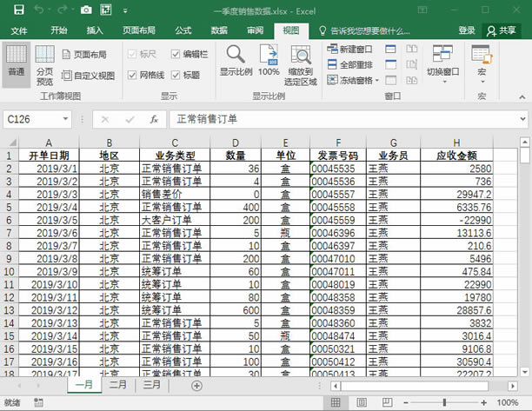
Task: Switch to sheet tab 二月
Action: click(117, 385)
